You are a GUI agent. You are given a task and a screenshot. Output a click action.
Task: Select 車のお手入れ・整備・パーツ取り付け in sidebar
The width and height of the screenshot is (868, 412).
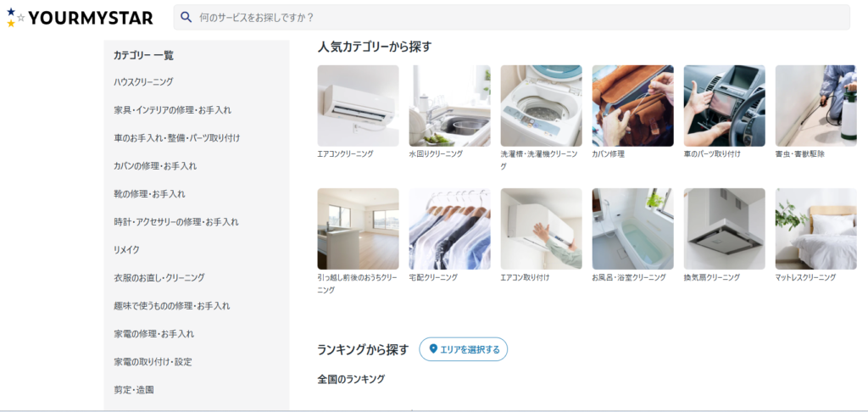176,138
